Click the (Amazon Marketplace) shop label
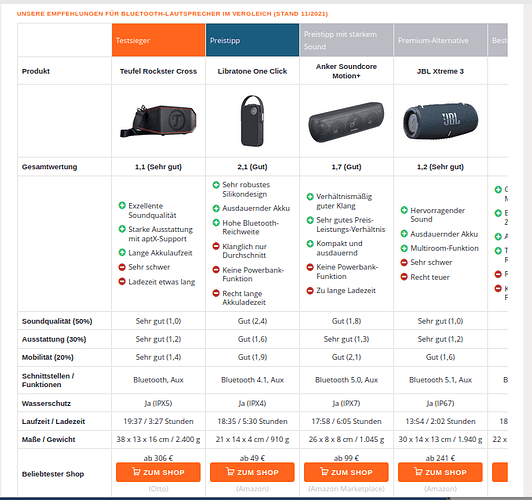This screenshot has height=500, width=532. [x=346, y=489]
